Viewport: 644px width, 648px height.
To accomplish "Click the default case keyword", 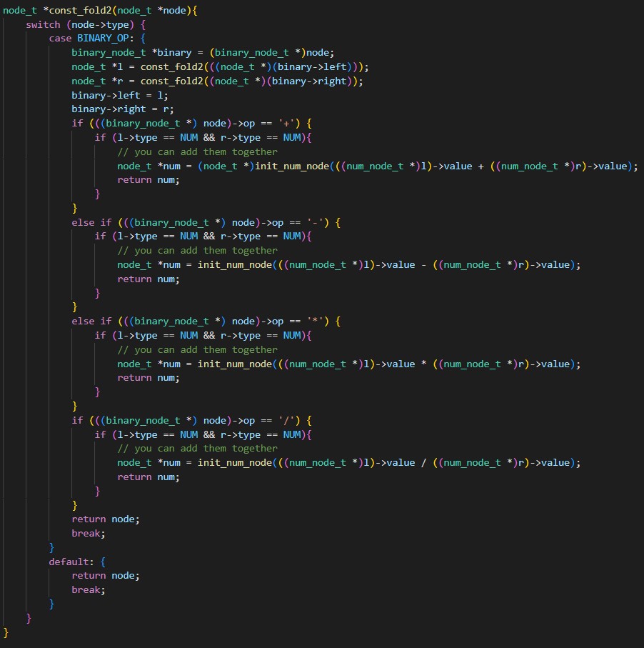I will (69, 562).
